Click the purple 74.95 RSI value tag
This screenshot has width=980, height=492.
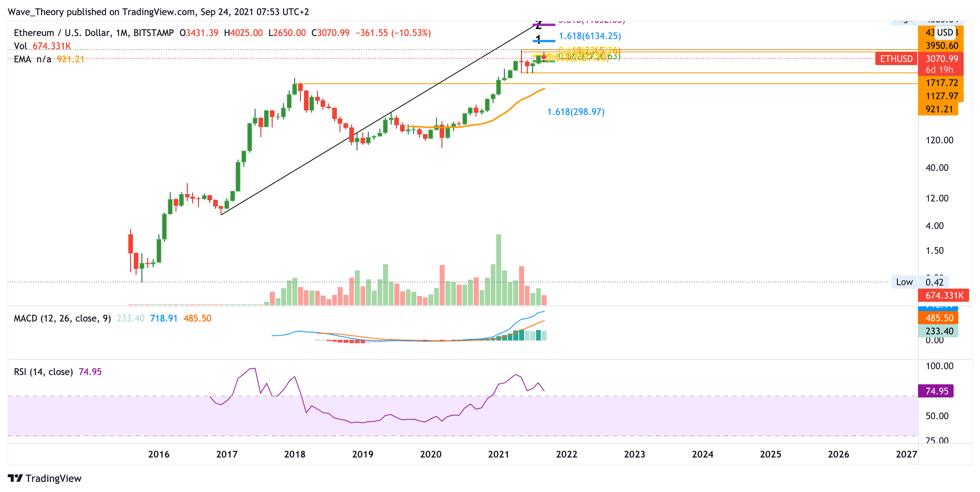(936, 391)
